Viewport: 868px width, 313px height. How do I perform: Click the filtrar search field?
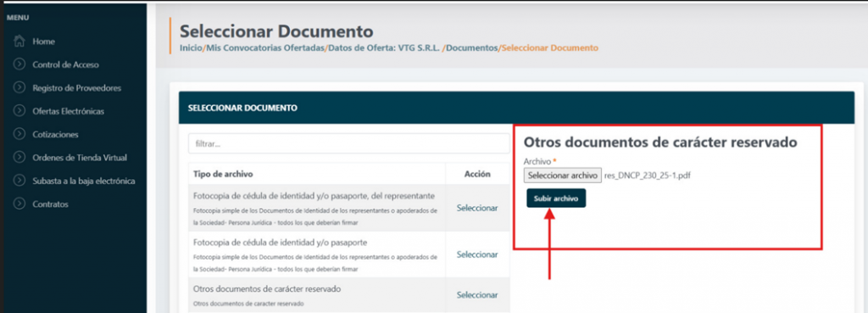[348, 143]
